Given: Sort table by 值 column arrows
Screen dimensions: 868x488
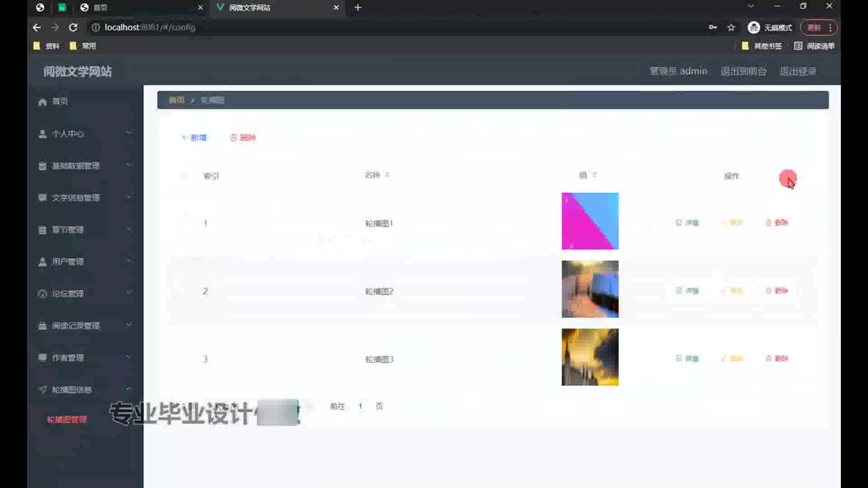Looking at the screenshot, I should 594,175.
